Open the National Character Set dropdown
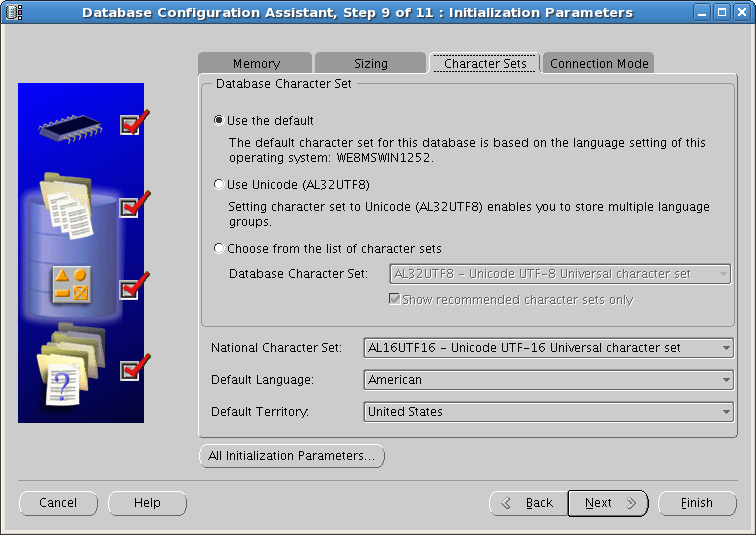Image resolution: width=756 pixels, height=535 pixels. click(x=548, y=348)
